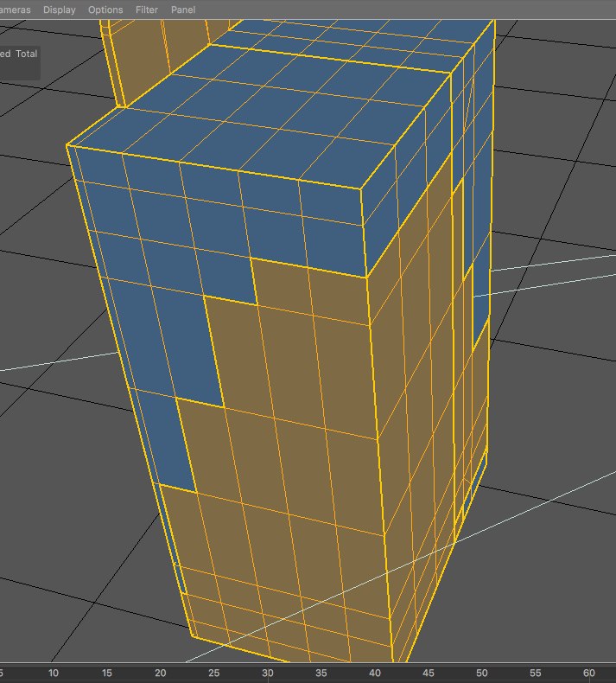Screen dimensions: 616x683
Task: Open the Filter menu
Action: (x=146, y=10)
